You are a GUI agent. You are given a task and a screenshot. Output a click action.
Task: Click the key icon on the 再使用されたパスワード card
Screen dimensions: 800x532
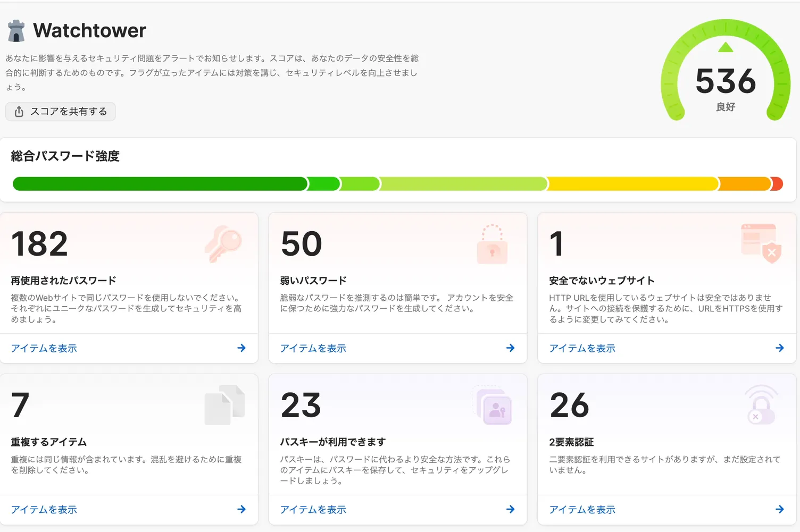223,244
